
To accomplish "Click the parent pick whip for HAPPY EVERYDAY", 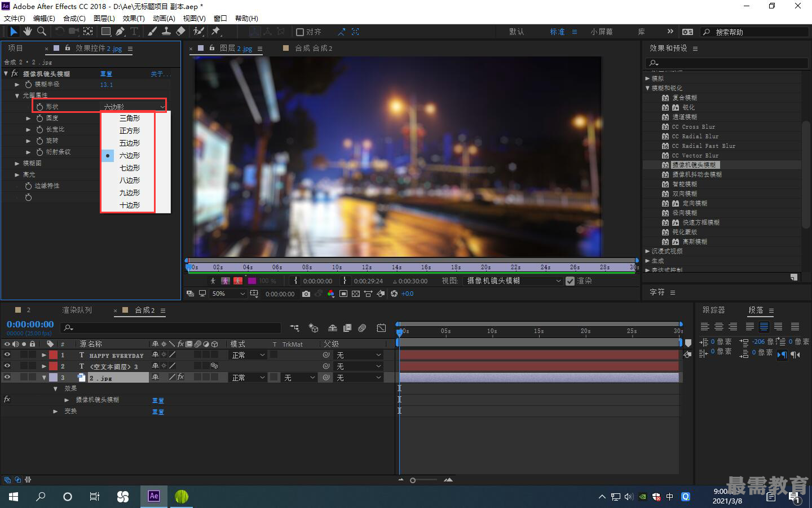I will click(x=326, y=355).
